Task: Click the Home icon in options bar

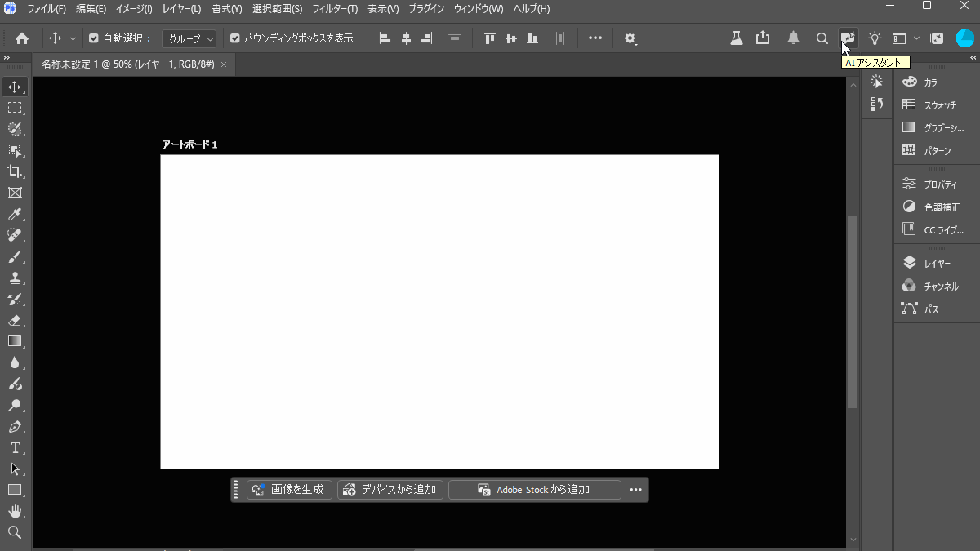Action: [x=22, y=38]
